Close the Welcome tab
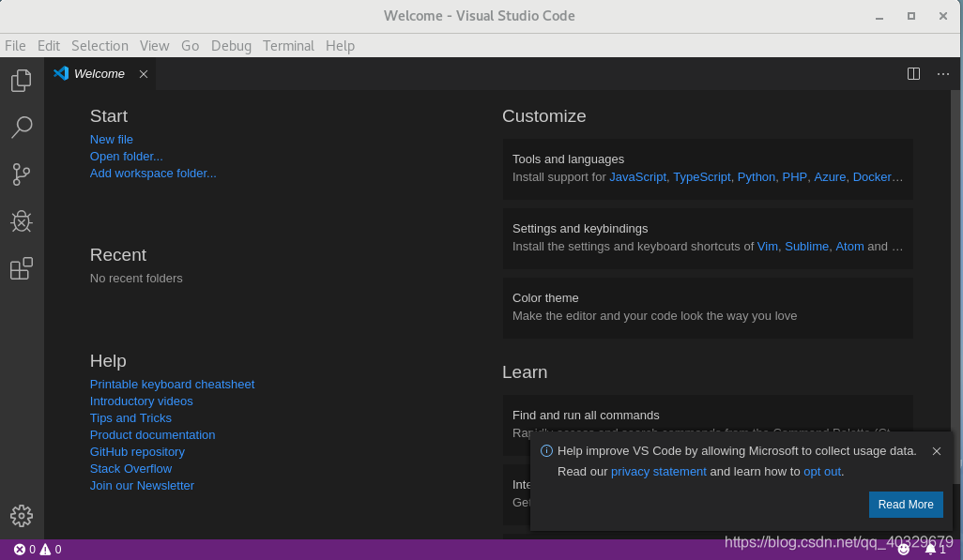 143,74
